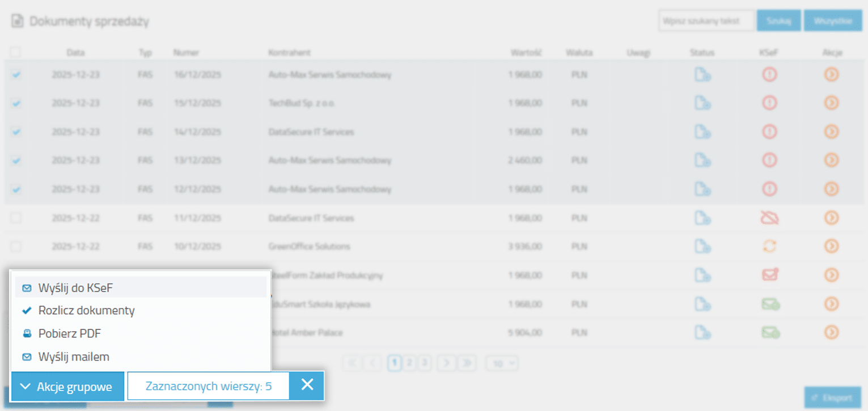
Task: Open actions arrow for invoice 10/12/2025
Action: 831,246
